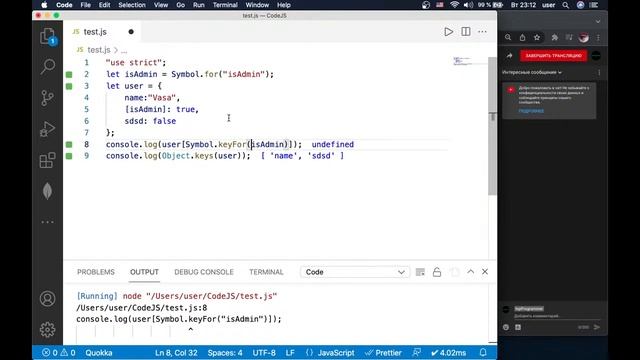This screenshot has height=360, width=640.
Task: Click the volume icon in menu bar
Action: [468, 5]
